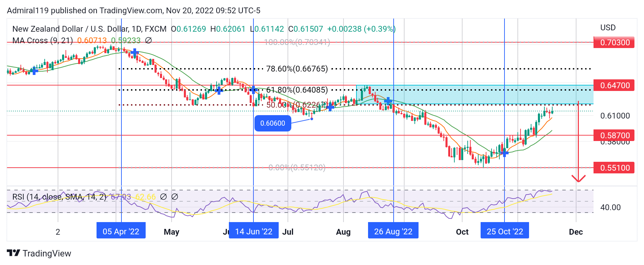Click the 25 Oct '22 date marker
The image size is (644, 265).
coord(505,231)
